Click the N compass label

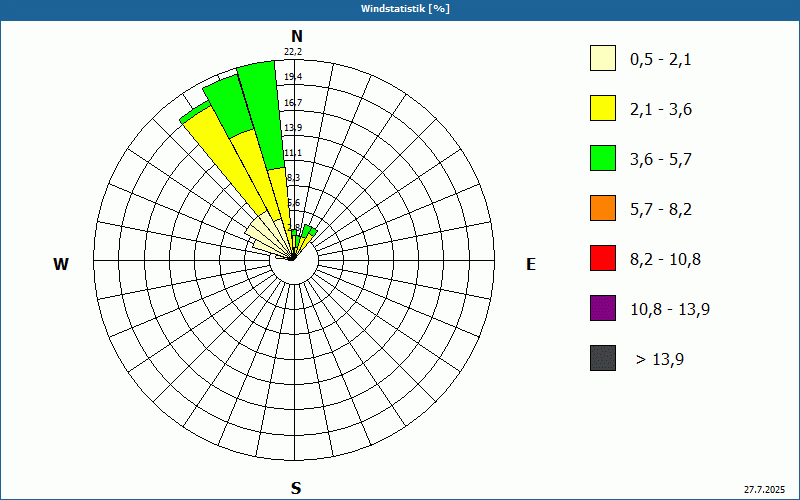(x=297, y=36)
